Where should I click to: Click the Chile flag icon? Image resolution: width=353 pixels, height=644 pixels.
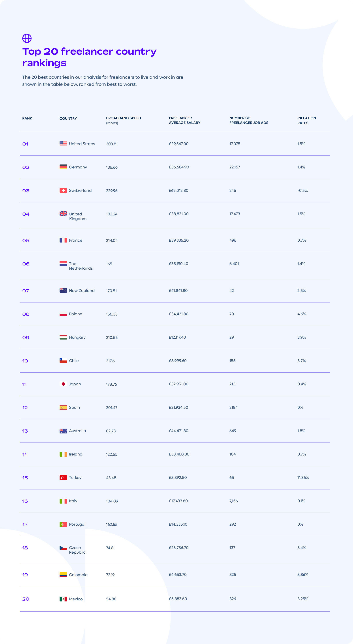[x=63, y=360]
